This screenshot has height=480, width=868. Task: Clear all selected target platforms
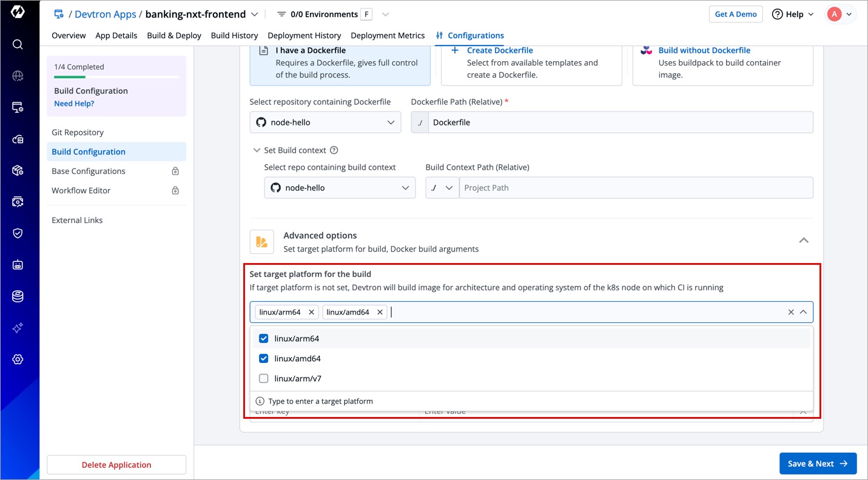click(x=790, y=312)
